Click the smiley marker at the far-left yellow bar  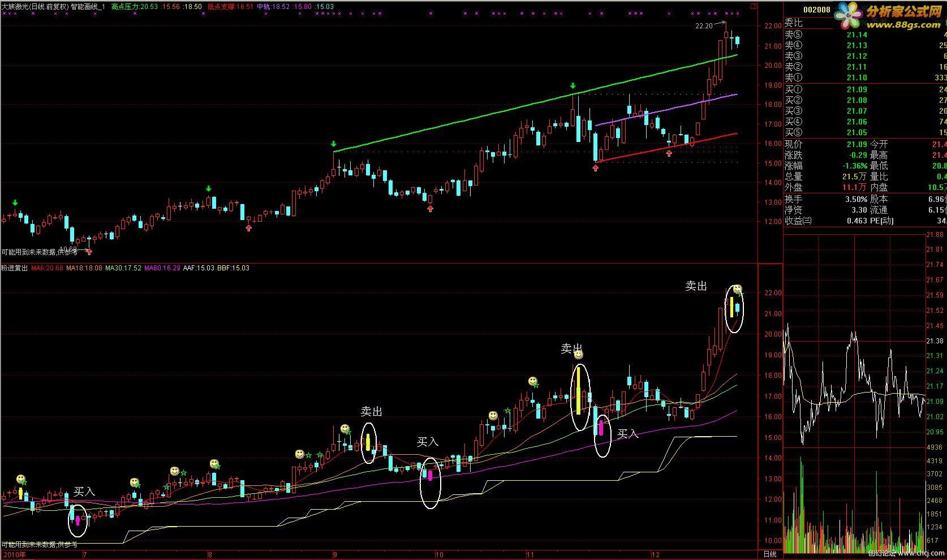pos(21,479)
